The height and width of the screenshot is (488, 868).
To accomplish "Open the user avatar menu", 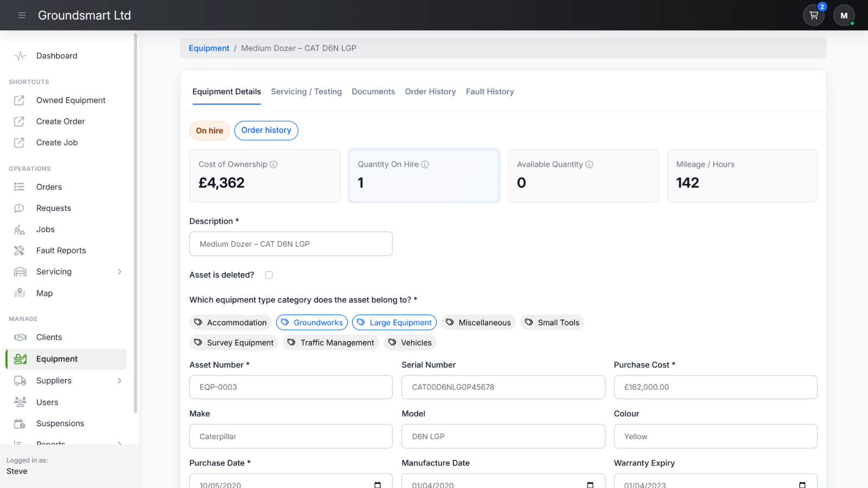I will click(x=844, y=16).
